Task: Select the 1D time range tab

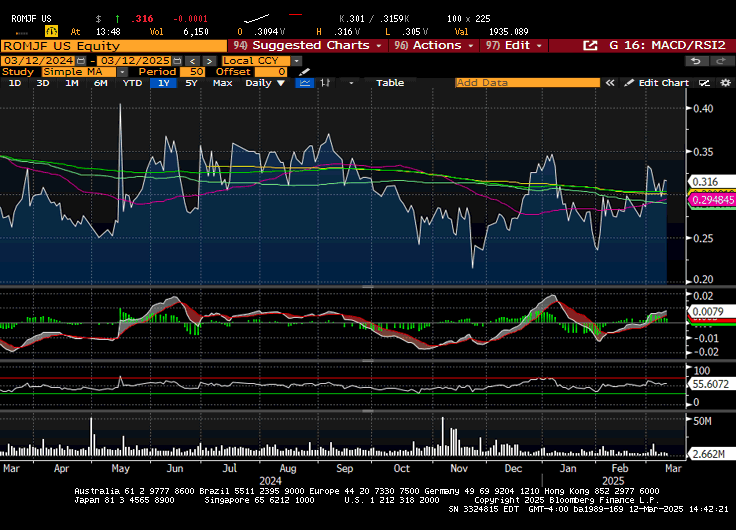Action: point(15,83)
